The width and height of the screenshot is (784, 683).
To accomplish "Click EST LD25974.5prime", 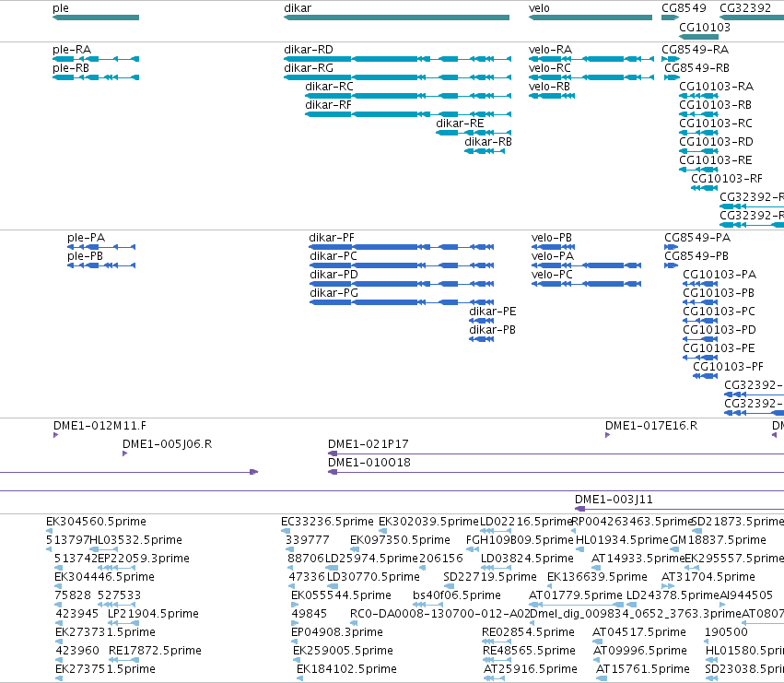I will tap(332, 568).
